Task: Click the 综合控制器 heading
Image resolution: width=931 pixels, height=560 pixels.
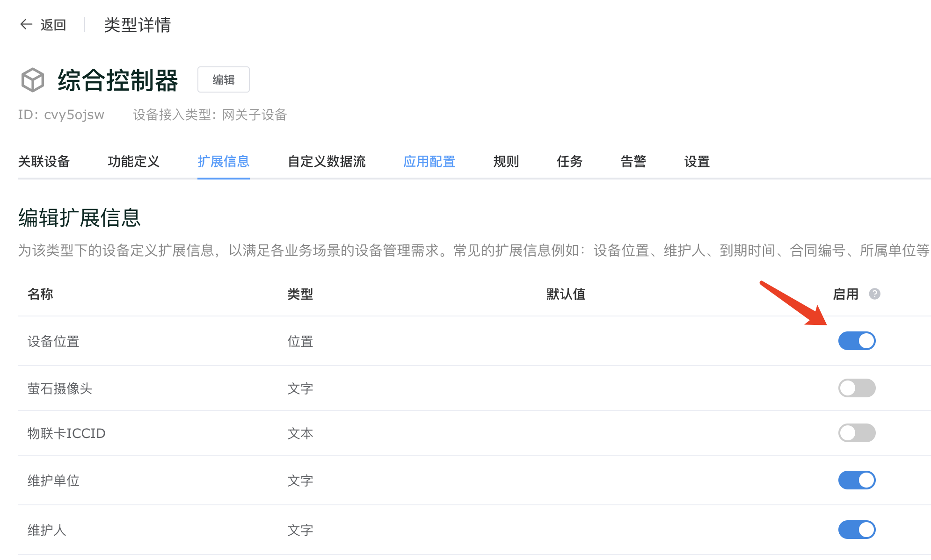Action: coord(118,80)
